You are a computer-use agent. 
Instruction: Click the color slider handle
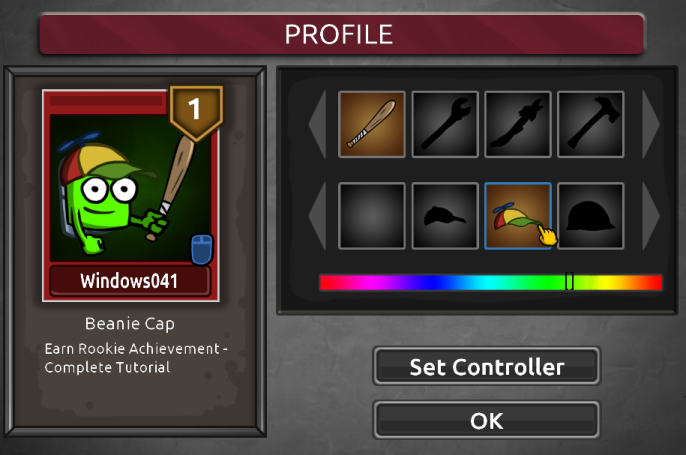click(569, 281)
